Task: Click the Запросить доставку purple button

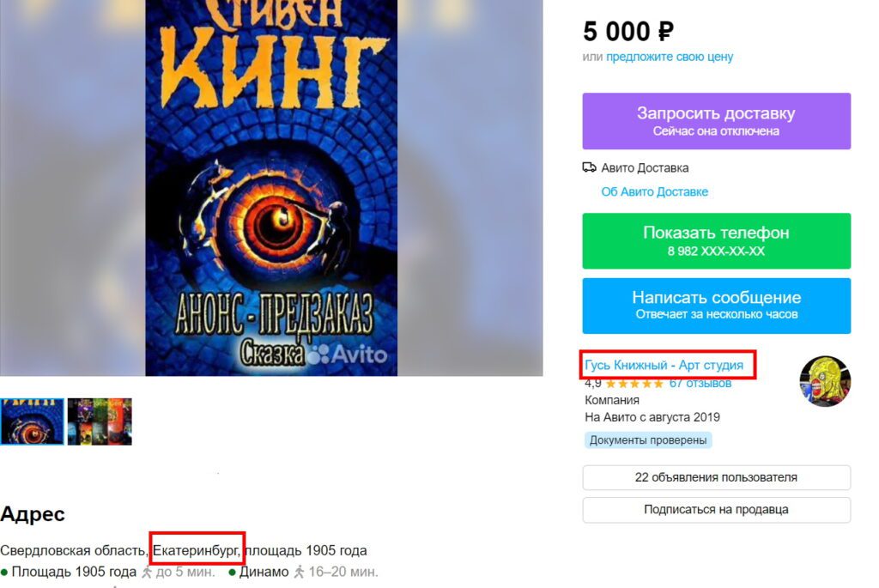Action: tap(717, 121)
